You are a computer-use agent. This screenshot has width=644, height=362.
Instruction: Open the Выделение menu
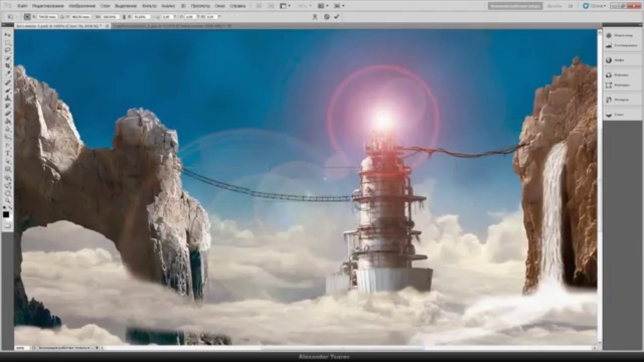pos(125,6)
